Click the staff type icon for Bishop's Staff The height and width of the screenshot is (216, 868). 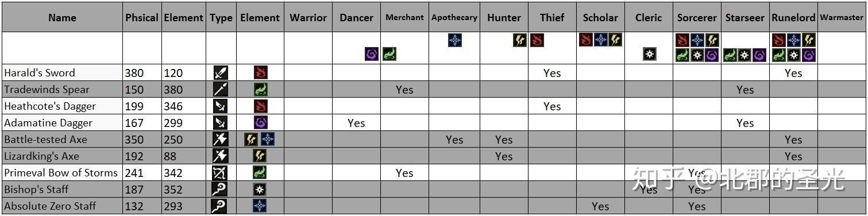tap(221, 189)
